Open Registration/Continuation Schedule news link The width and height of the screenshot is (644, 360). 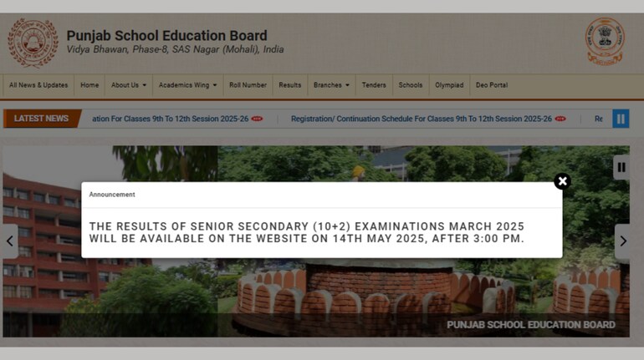tap(421, 119)
